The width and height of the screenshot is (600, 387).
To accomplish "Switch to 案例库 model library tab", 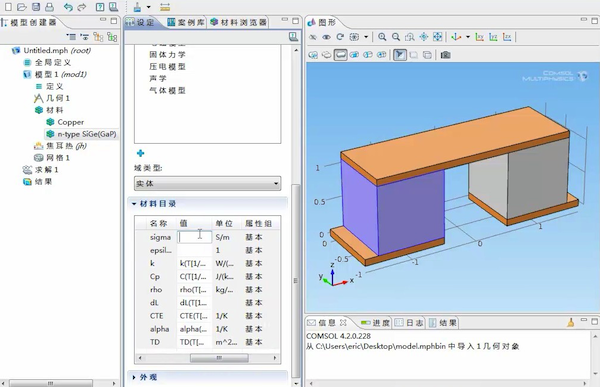I will 186,23.
